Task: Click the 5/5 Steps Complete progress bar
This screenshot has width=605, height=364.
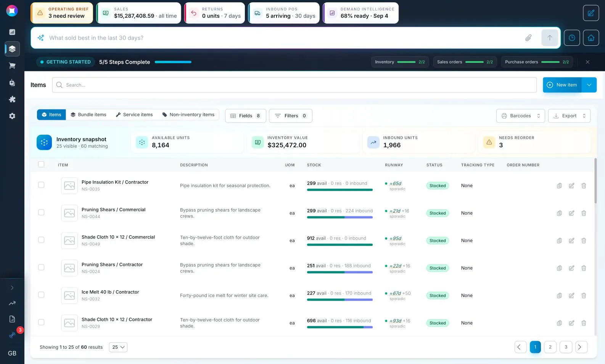Action: point(173,62)
